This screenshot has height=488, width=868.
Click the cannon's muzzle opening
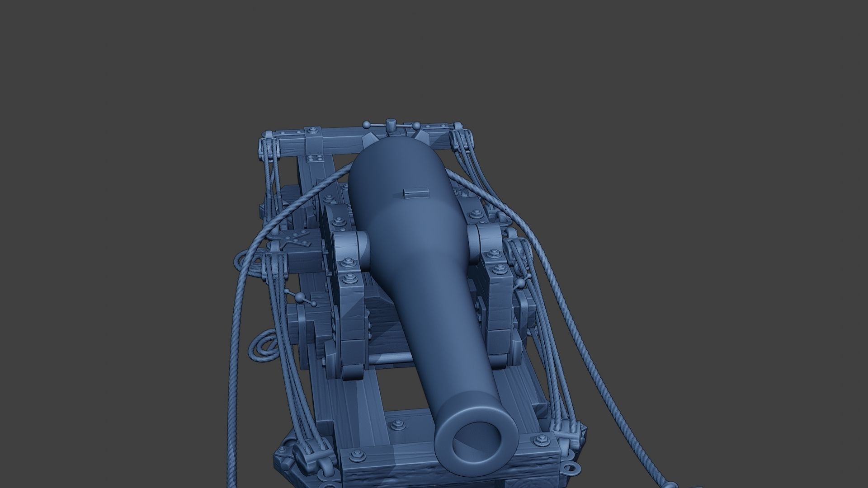pos(477,444)
